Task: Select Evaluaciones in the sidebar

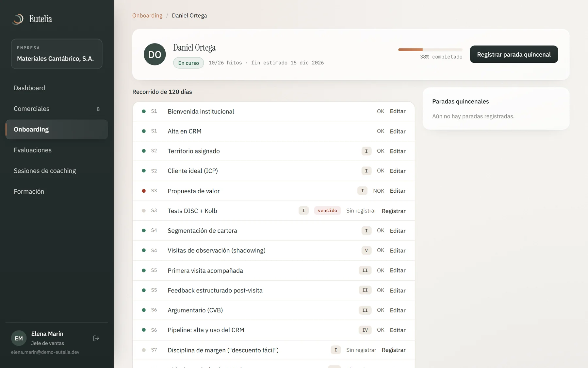Action: [x=57, y=150]
